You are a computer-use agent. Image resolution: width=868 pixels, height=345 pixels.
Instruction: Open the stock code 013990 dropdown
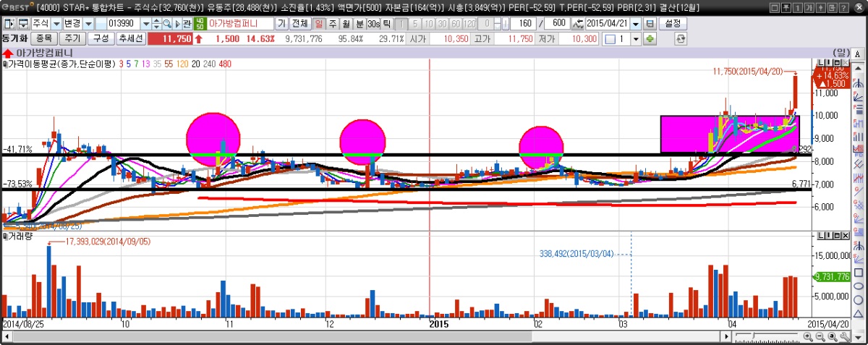(x=145, y=23)
